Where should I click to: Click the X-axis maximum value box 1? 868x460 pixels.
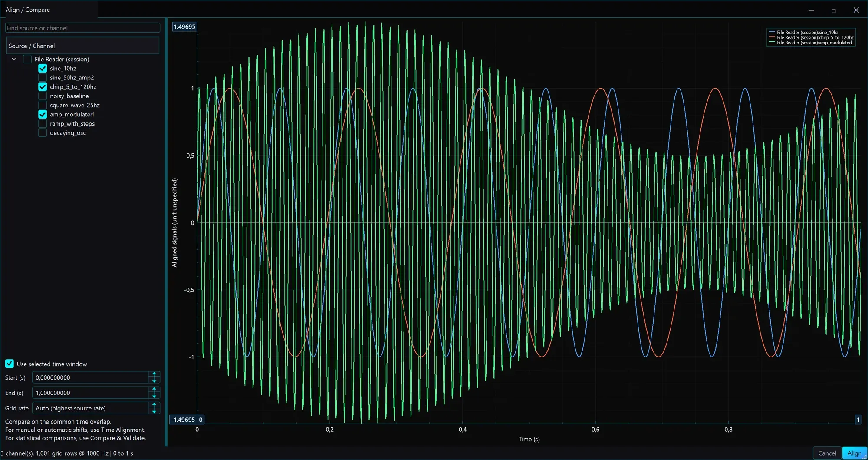point(858,420)
